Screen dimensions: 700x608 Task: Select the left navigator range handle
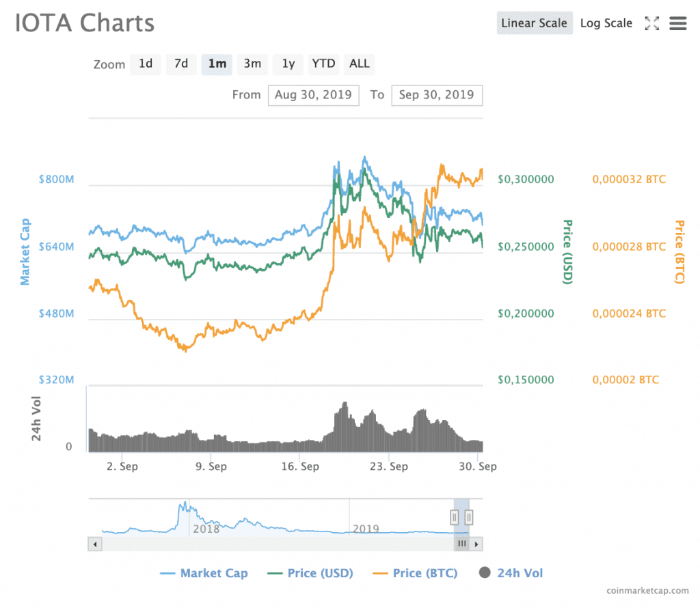coord(455,517)
